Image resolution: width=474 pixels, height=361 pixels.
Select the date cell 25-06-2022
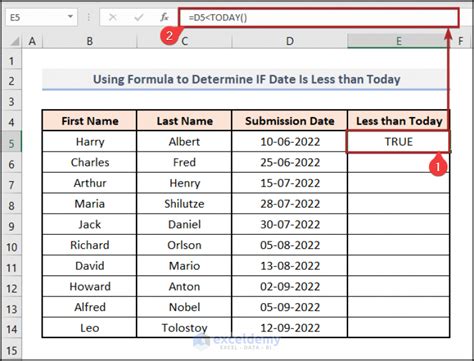(x=290, y=162)
